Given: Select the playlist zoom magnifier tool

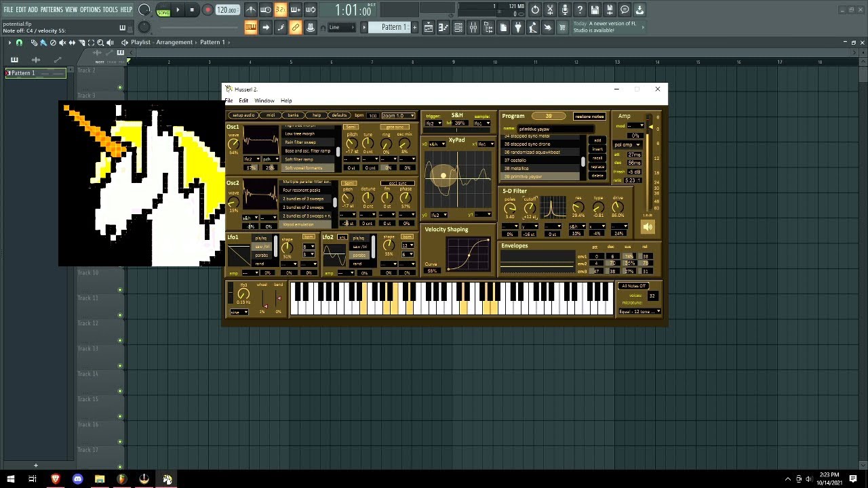Looking at the screenshot, I should (100, 43).
